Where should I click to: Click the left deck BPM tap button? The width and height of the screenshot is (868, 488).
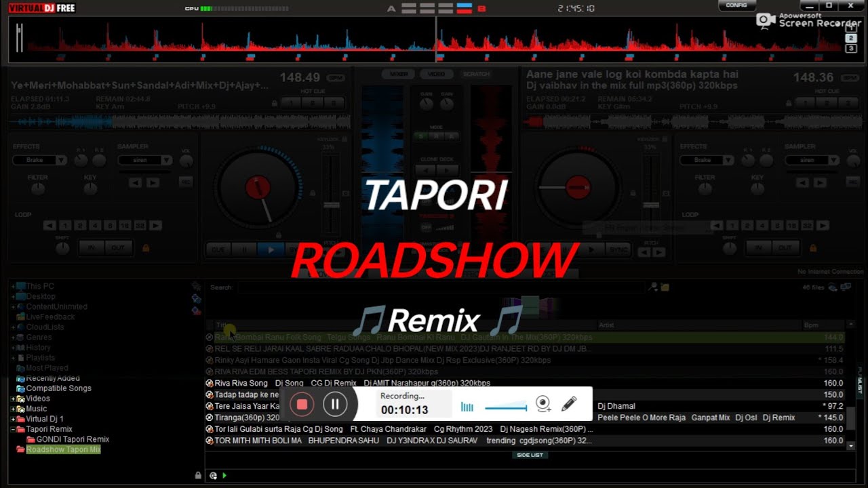[336, 79]
